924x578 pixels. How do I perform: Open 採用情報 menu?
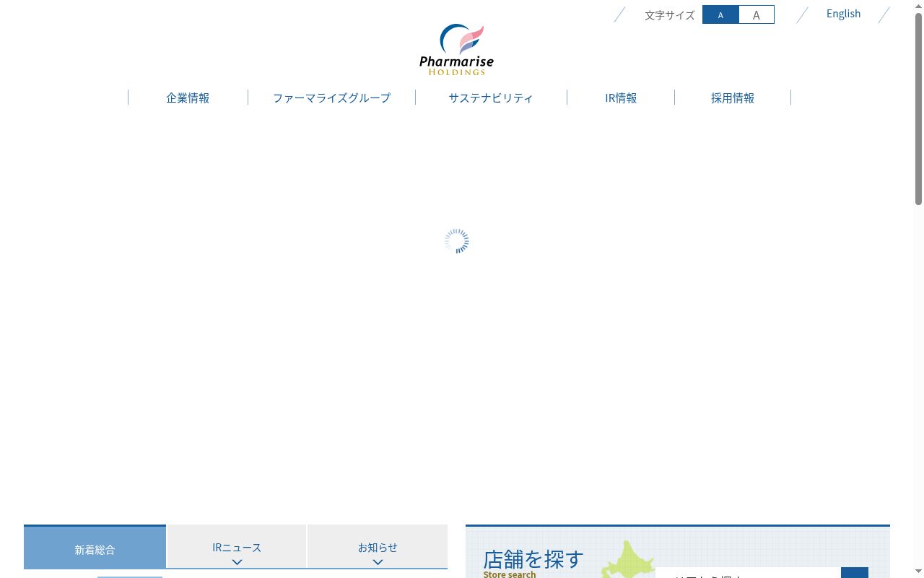[733, 98]
